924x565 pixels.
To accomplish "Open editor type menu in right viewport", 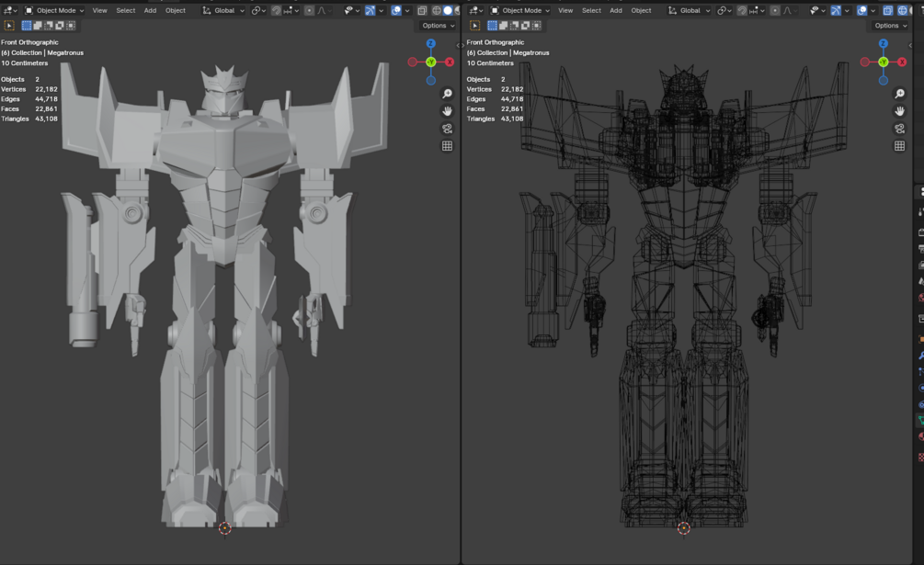I will coord(475,11).
